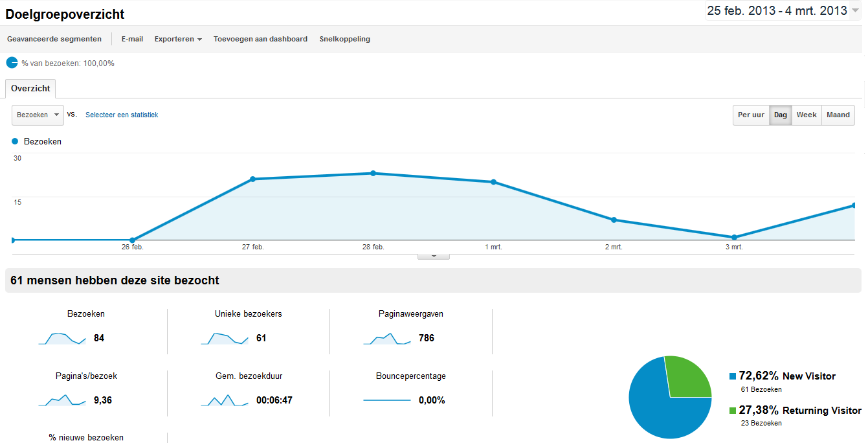The height and width of the screenshot is (443, 868).
Task: Click the pie icon beside '% van bezoeken'
Action: 12,63
